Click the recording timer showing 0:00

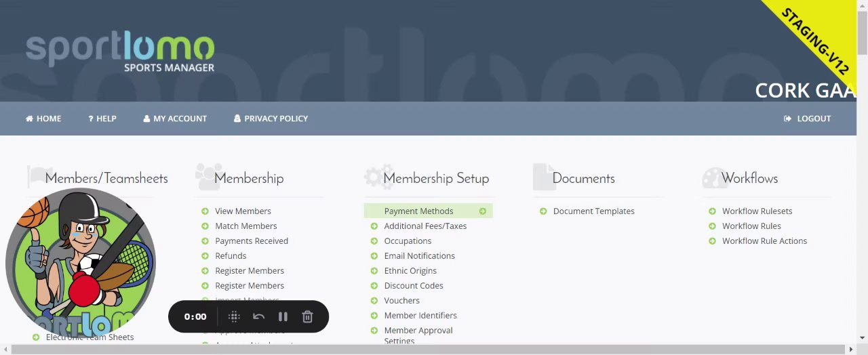click(195, 316)
